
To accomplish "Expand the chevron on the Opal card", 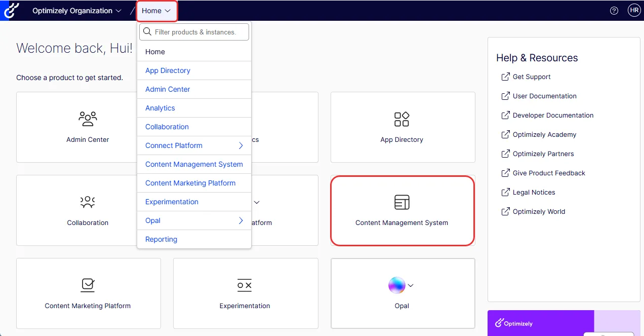I will pos(411,285).
